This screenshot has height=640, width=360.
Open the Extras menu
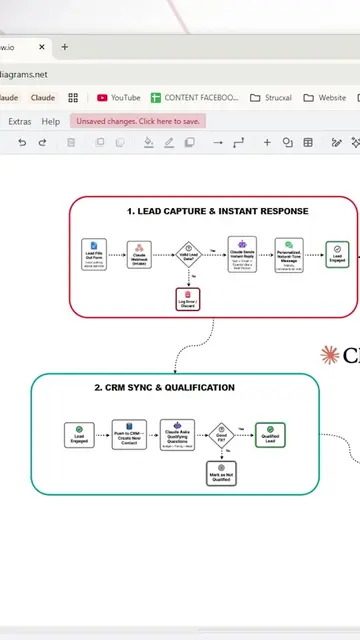click(x=20, y=122)
